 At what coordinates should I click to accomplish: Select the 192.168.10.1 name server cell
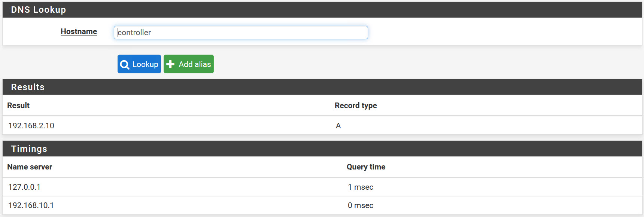click(x=31, y=205)
